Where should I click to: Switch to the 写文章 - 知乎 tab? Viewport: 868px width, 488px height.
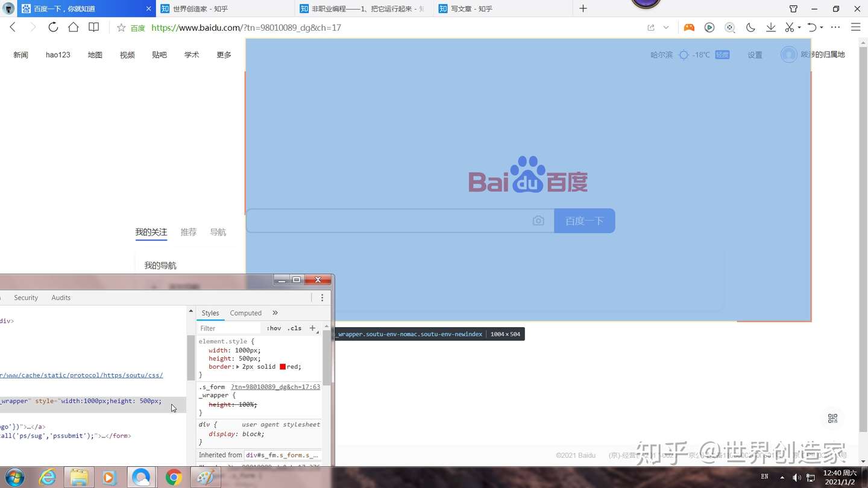[502, 8]
